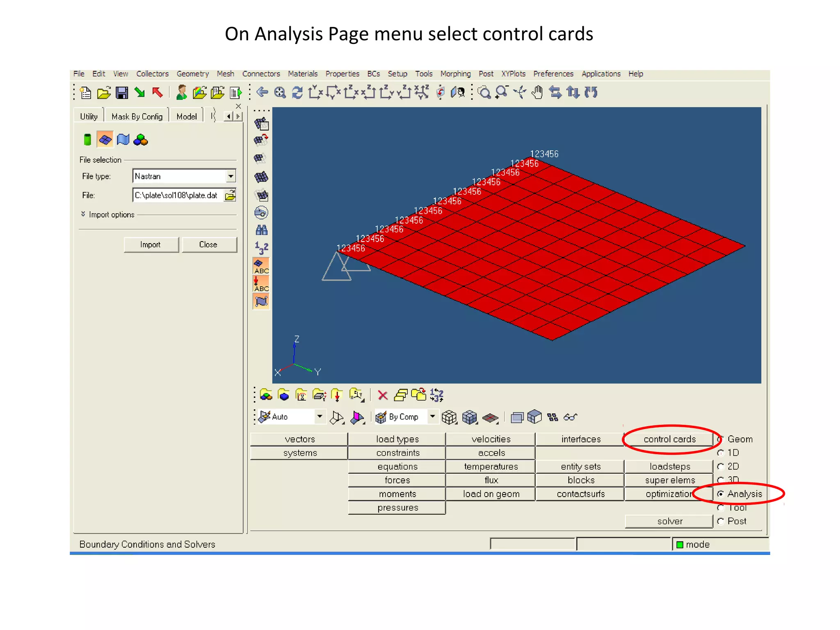The image size is (840, 630).
Task: Click the Save file toolbar icon
Action: point(122,93)
